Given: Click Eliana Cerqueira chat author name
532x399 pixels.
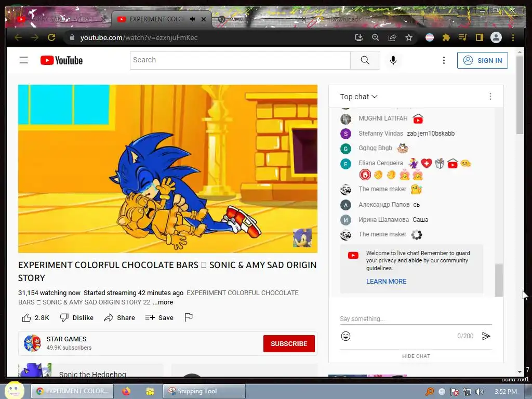Looking at the screenshot, I should (x=380, y=163).
